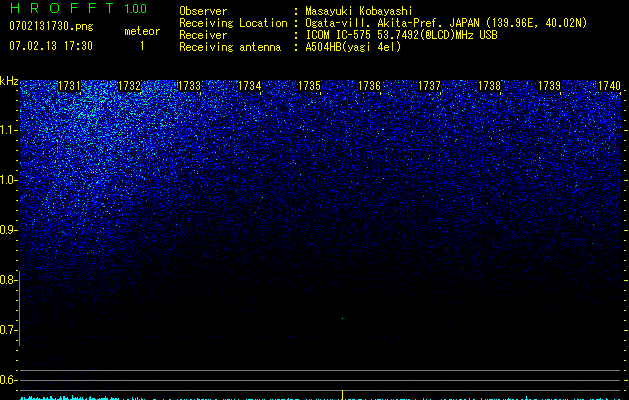Select the filename 0702131730.png
Image resolution: width=629 pixels, height=400 pixels.
click(51, 26)
